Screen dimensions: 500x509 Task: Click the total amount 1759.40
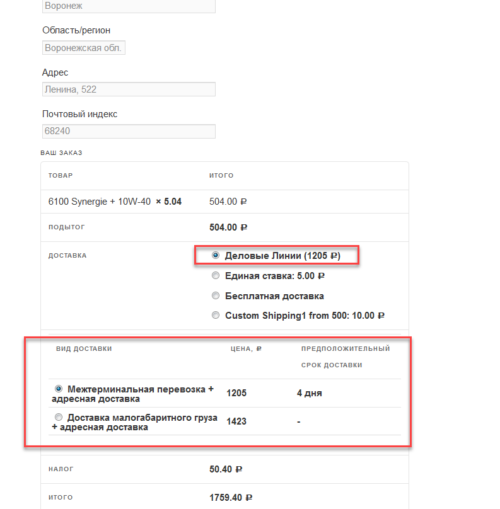coord(231,498)
